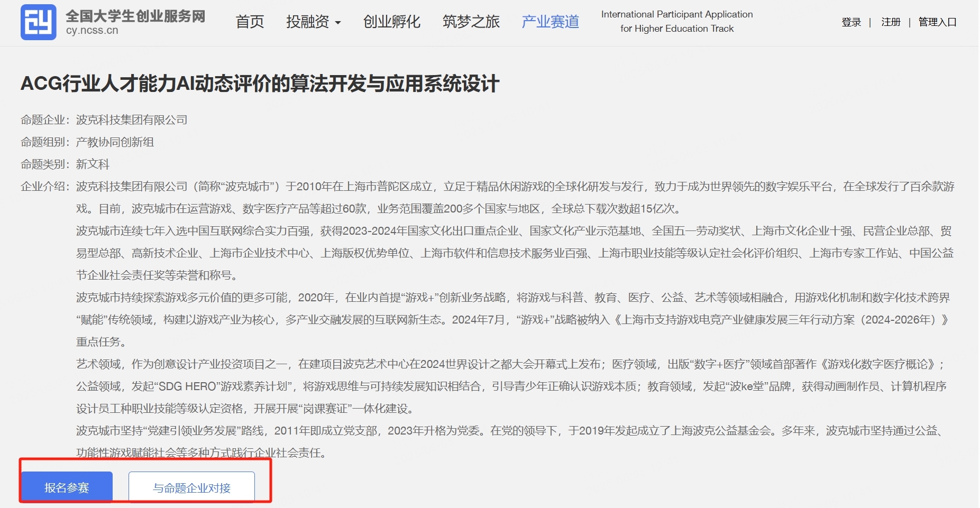
Task: Click 登录 to log in
Action: (x=851, y=22)
